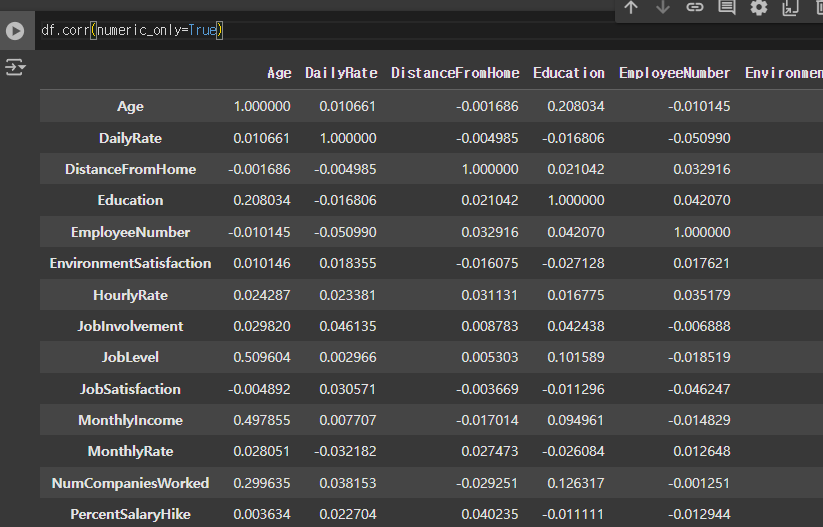Click the NumCompaniesWorked row label
This screenshot has height=527, width=823.
(130, 483)
